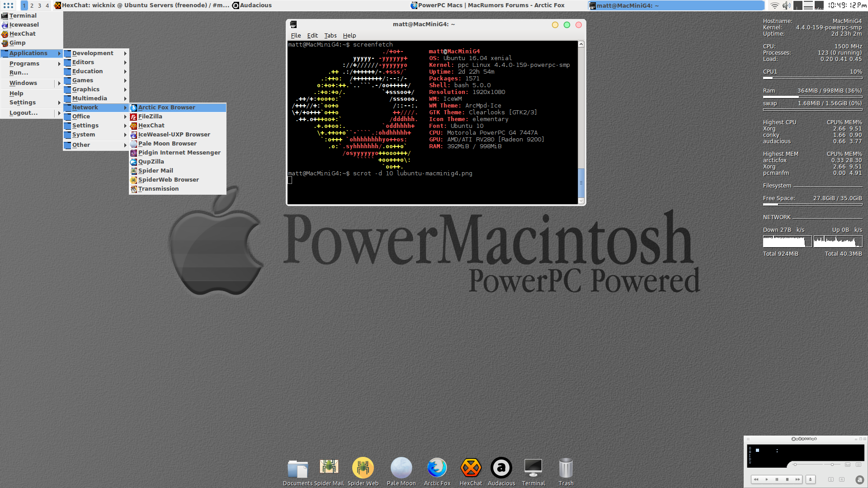The image size is (868, 488).
Task: Show the playlist in the Audacious mini player
Action: pyautogui.click(x=859, y=465)
